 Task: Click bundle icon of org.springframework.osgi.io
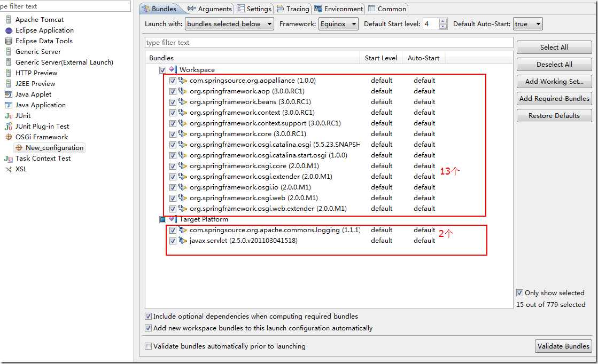point(183,187)
